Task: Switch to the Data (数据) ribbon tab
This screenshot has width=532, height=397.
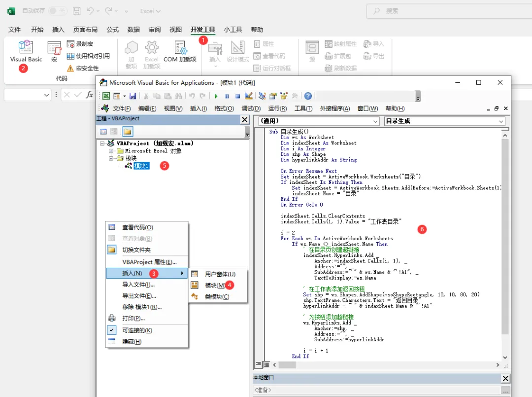Action: coord(133,30)
